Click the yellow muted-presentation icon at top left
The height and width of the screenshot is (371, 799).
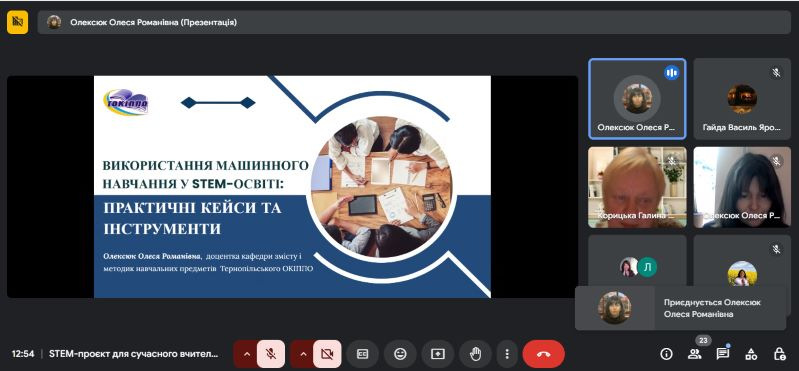tap(18, 22)
